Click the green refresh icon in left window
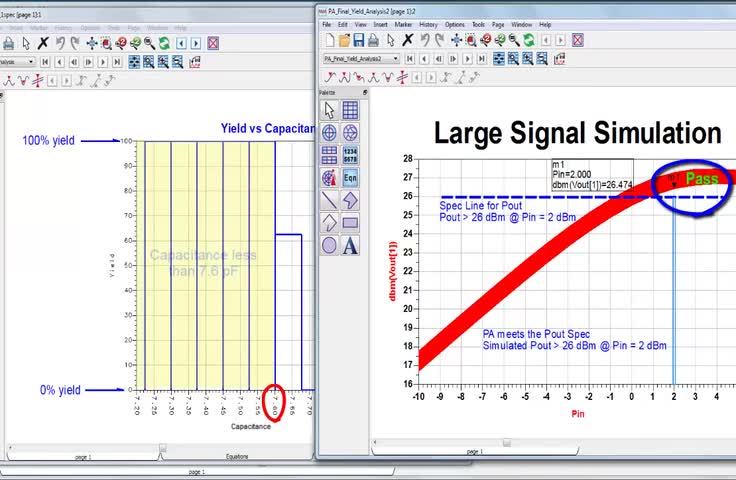The height and width of the screenshot is (480, 736). pyautogui.click(x=164, y=44)
